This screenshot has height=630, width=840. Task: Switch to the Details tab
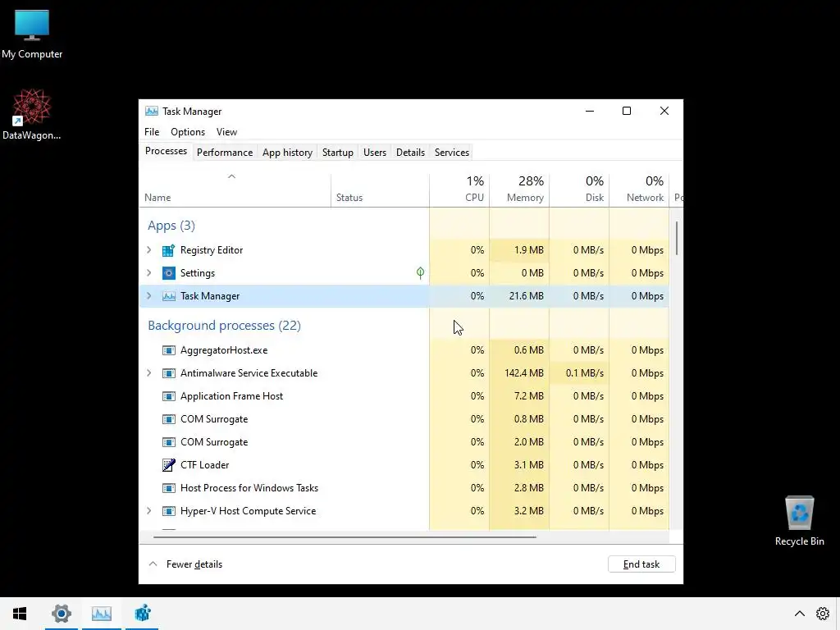click(x=410, y=153)
